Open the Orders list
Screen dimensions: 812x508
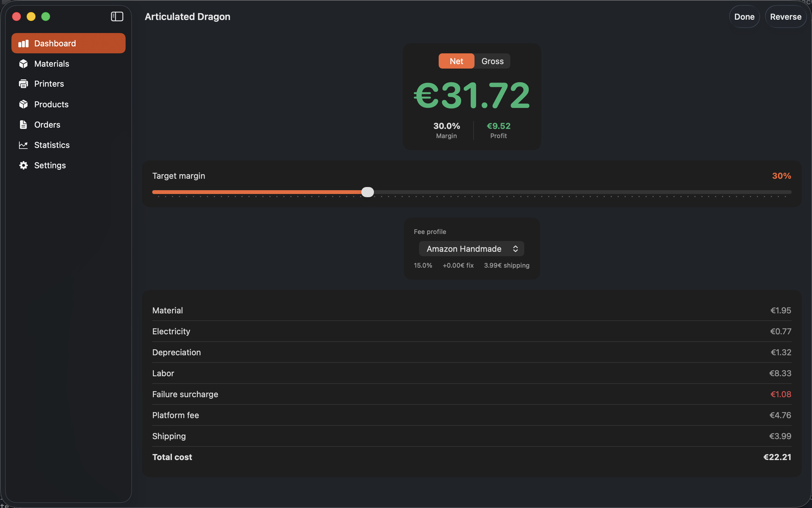(x=69, y=125)
